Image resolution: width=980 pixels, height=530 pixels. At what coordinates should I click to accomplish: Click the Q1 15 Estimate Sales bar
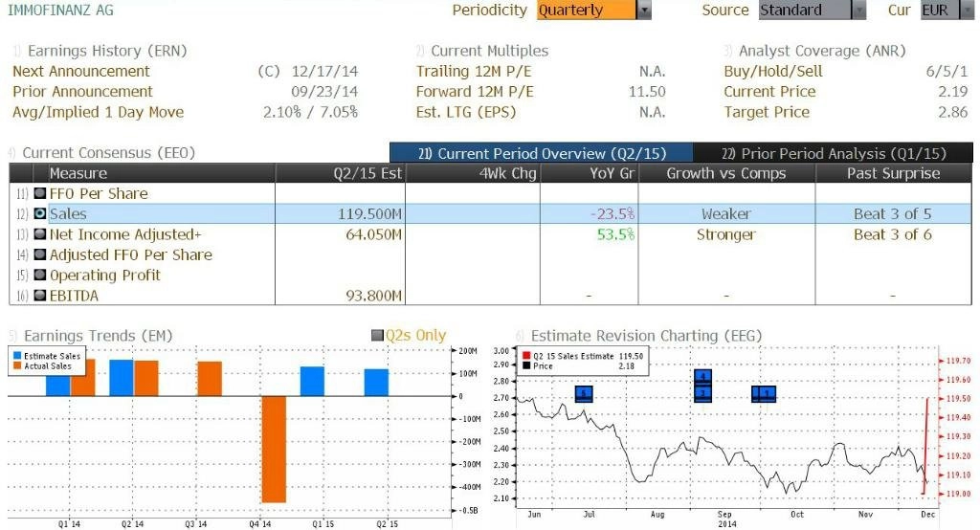coord(312,382)
